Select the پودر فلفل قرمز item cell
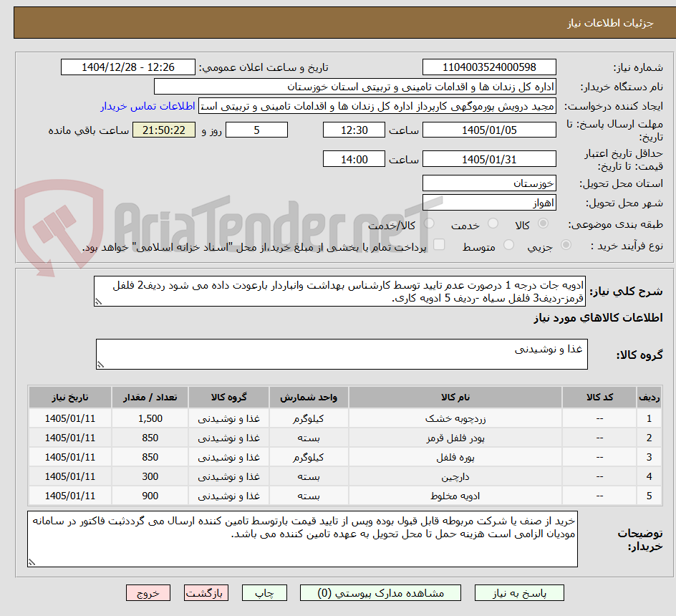This screenshot has width=676, height=616. (x=455, y=438)
